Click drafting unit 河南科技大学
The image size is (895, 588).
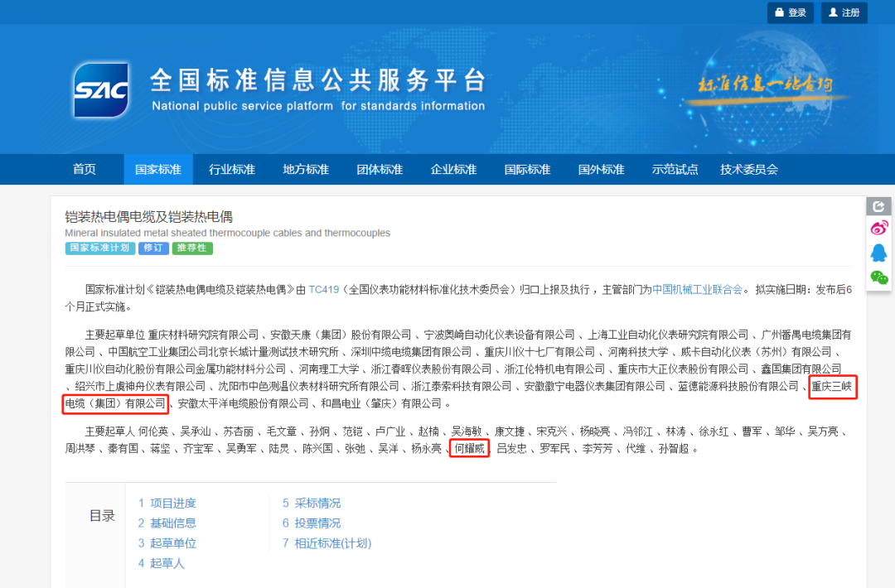click(637, 352)
